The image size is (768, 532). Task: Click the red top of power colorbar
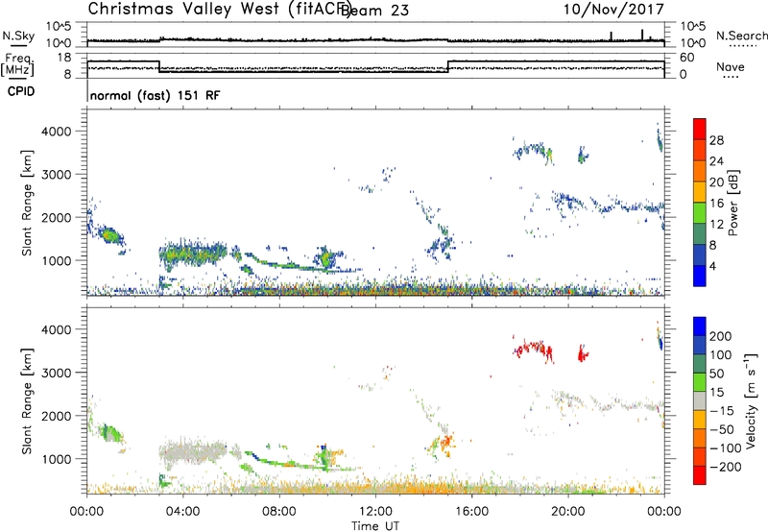pos(700,129)
